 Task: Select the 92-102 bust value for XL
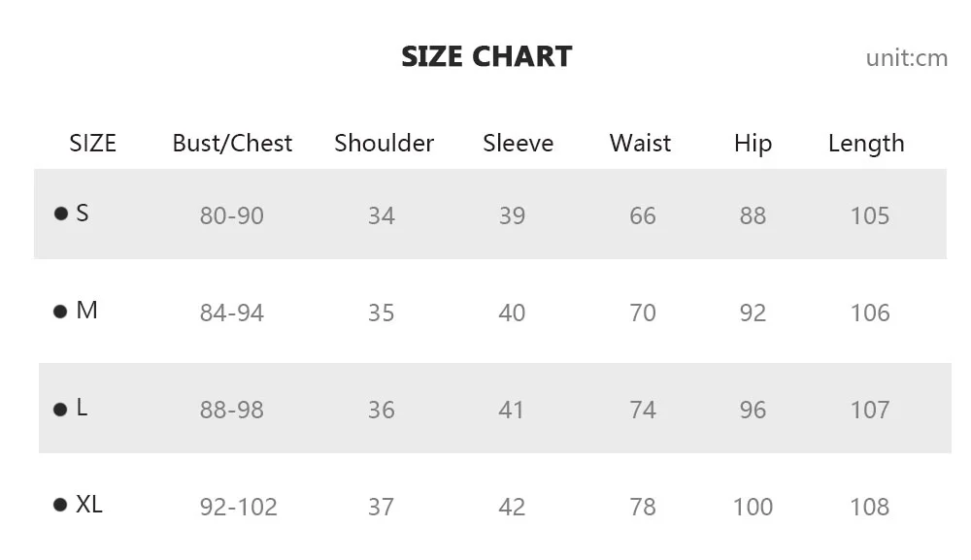click(239, 508)
